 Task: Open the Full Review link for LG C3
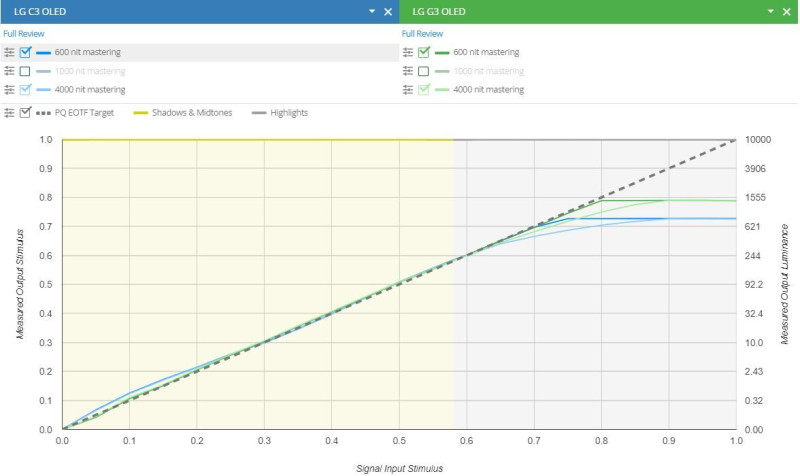tap(24, 34)
